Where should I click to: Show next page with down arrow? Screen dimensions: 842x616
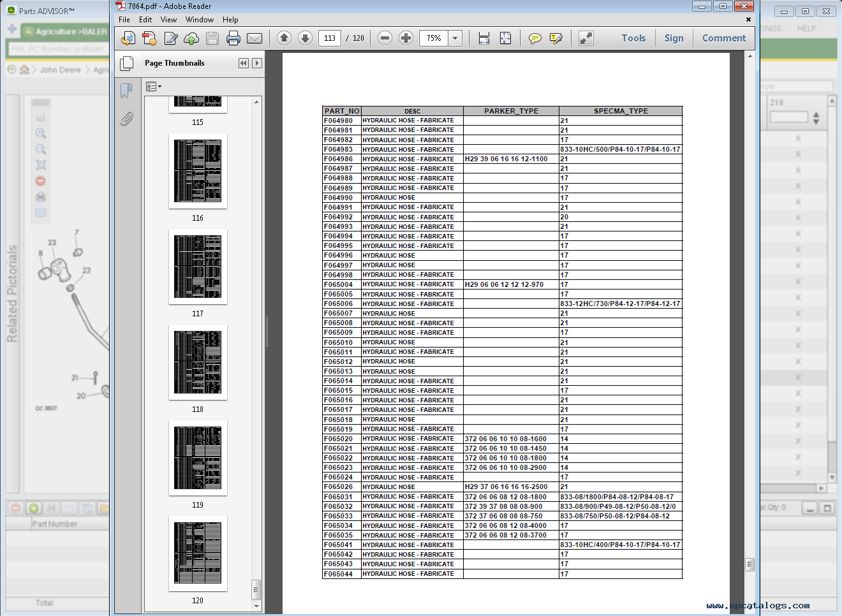click(306, 38)
